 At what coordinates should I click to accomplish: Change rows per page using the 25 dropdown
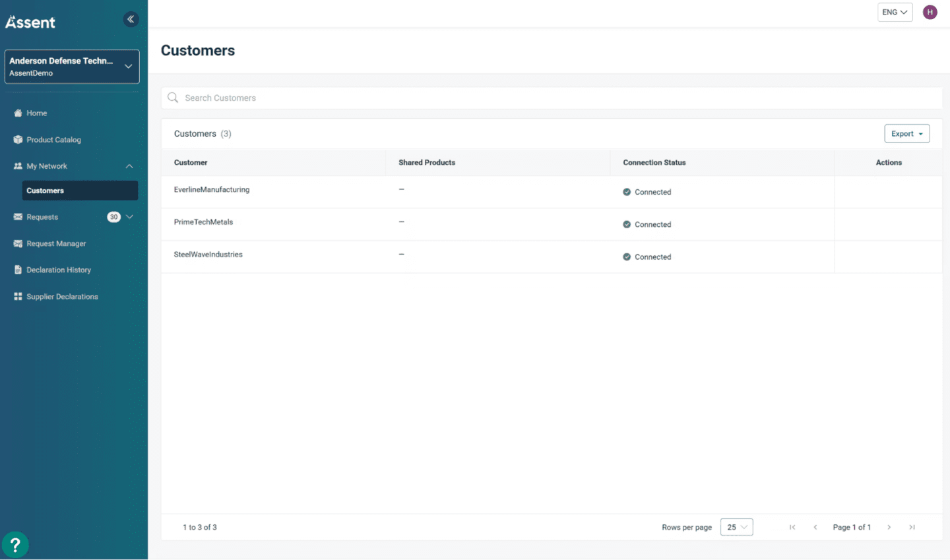736,527
